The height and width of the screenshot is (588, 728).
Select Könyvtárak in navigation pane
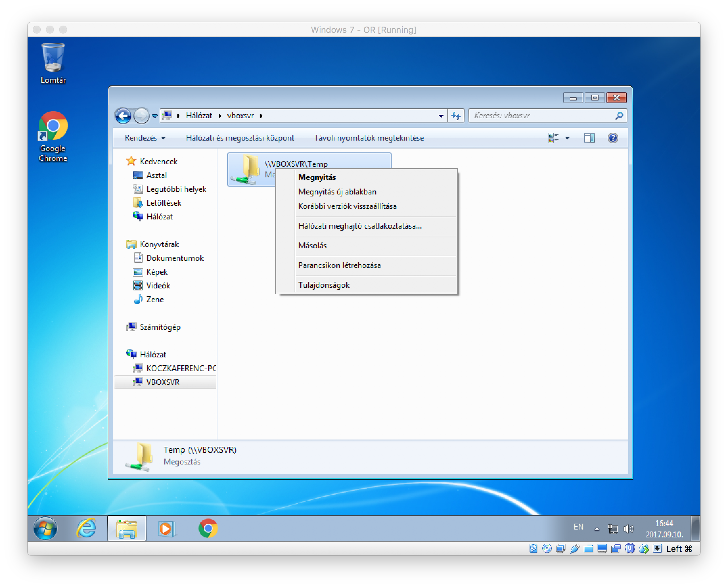click(x=152, y=244)
